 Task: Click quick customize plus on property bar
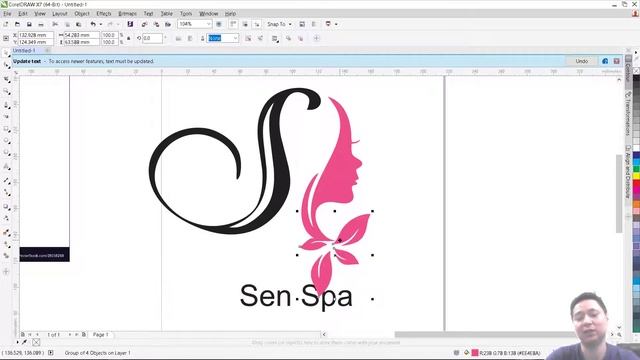tap(316, 38)
